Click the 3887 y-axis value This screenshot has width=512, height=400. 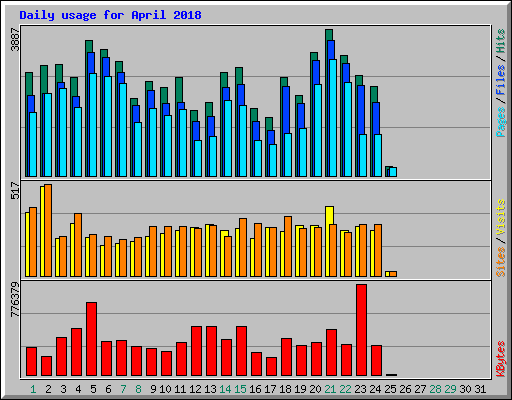(x=15, y=40)
